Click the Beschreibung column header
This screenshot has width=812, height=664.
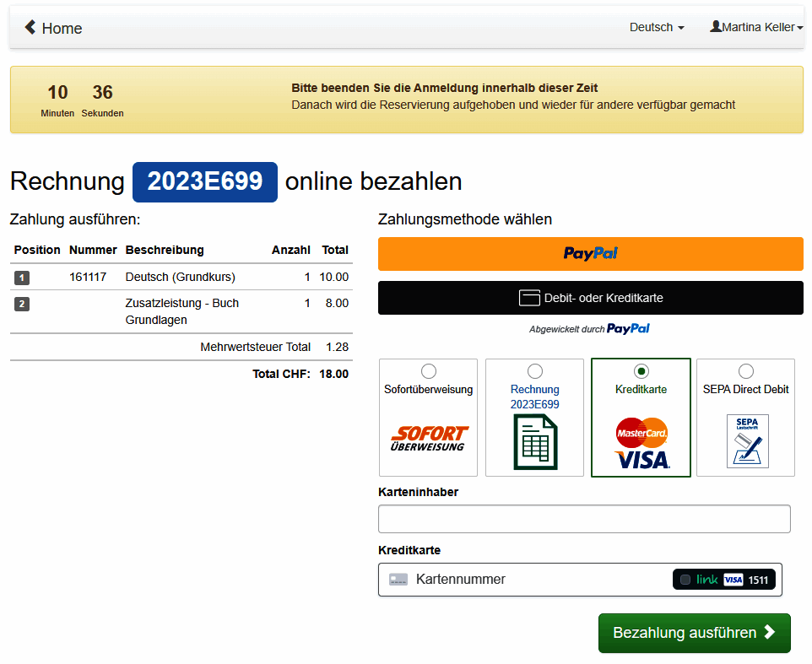[x=165, y=250]
